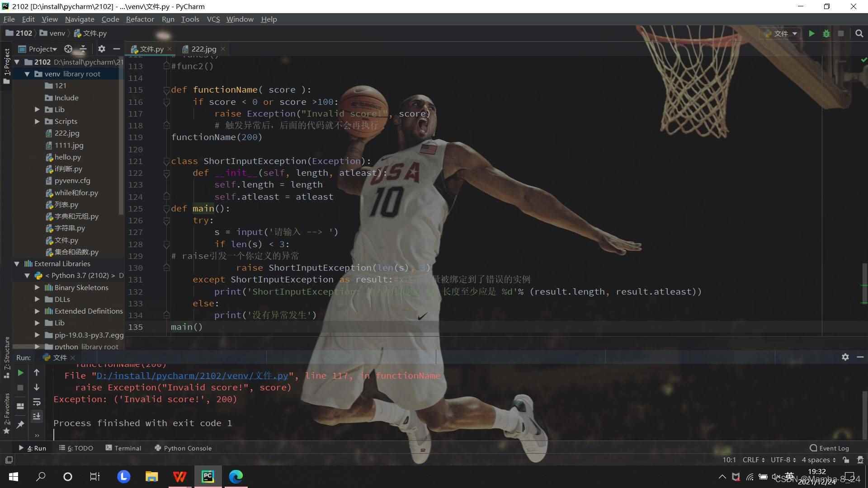The height and width of the screenshot is (488, 868).
Task: Select the 文件.py tab in editor
Action: [151, 49]
